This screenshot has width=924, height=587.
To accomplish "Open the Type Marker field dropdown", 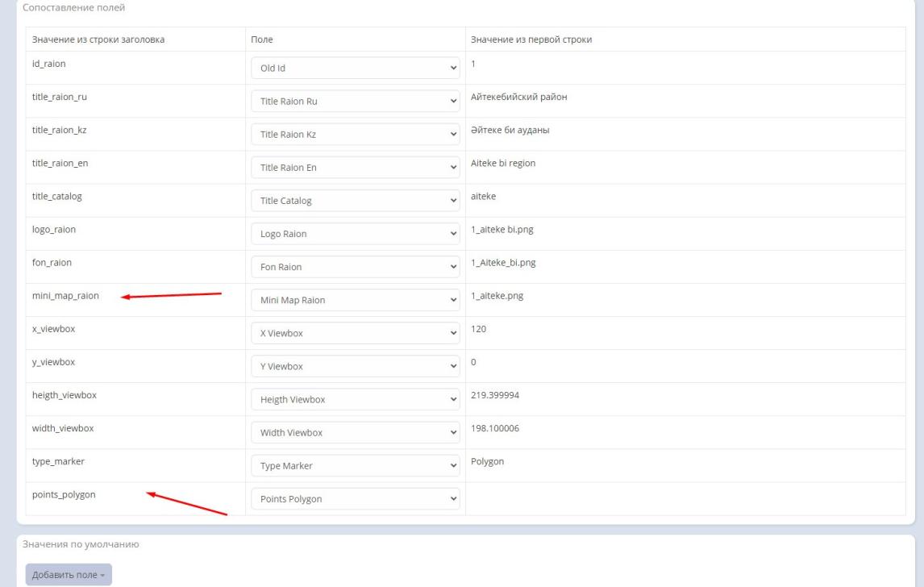I will pyautogui.click(x=355, y=466).
